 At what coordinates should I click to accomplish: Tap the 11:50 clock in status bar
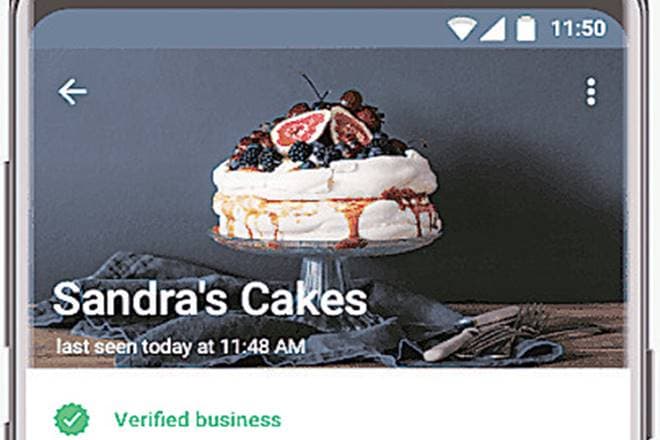point(579,28)
